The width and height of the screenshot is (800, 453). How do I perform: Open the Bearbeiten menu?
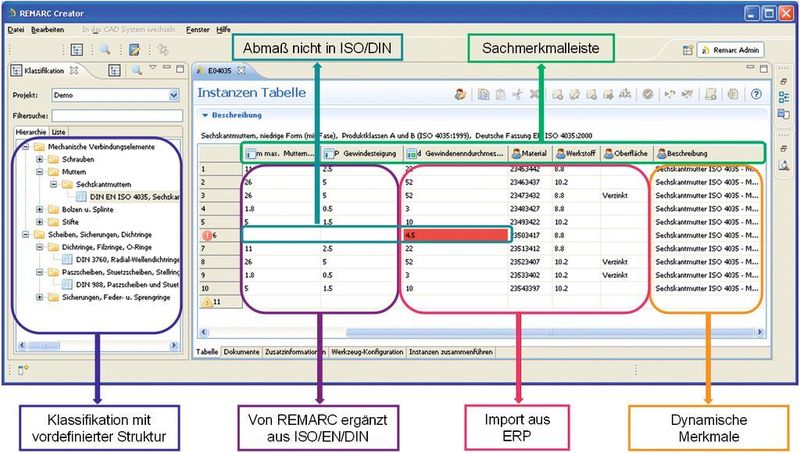tap(47, 30)
